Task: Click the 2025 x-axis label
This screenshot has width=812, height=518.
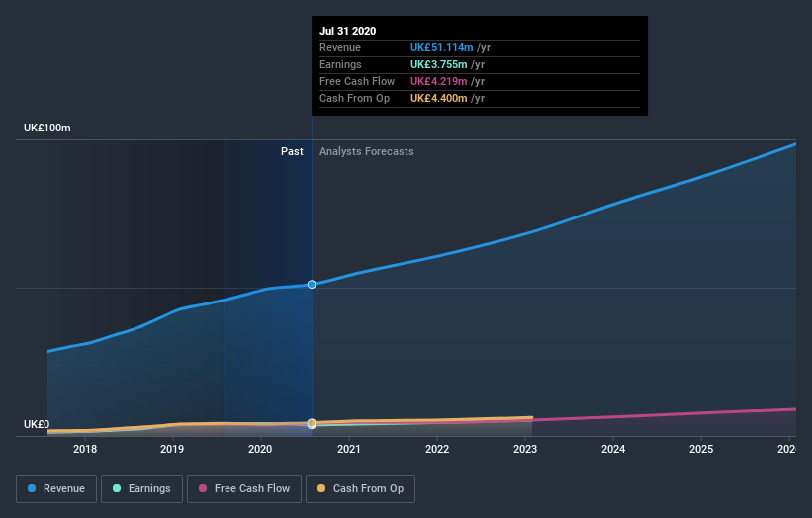Action: 701,449
